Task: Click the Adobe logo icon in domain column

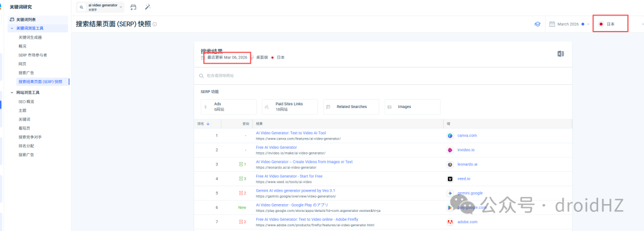Action: (450, 222)
